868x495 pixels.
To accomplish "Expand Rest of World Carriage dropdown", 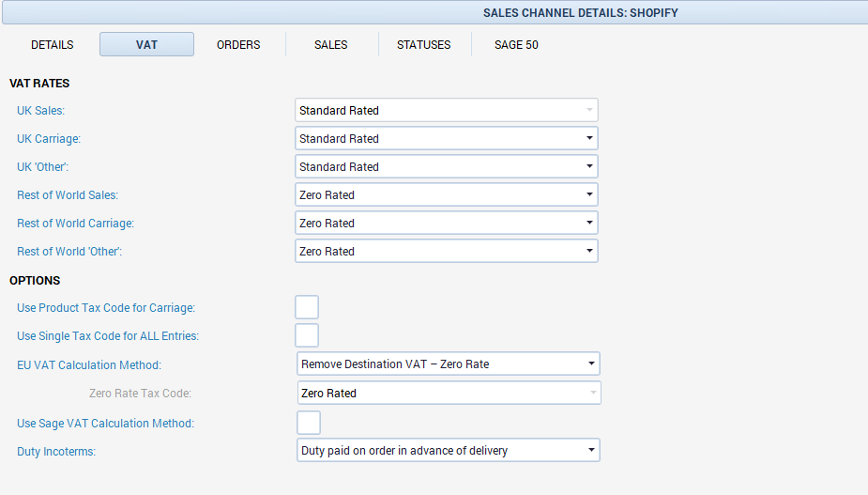I will point(589,223).
